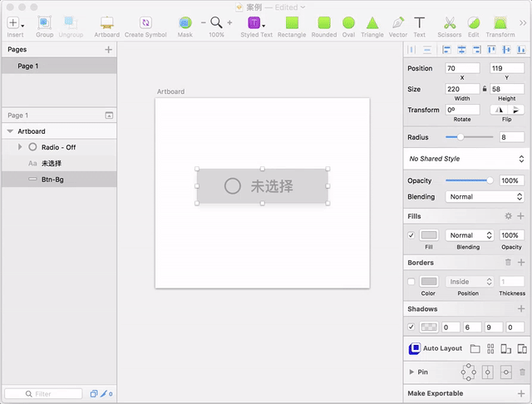Screen dimensions: 532x404
Task: Click the Transform tool icon
Action: 500,22
